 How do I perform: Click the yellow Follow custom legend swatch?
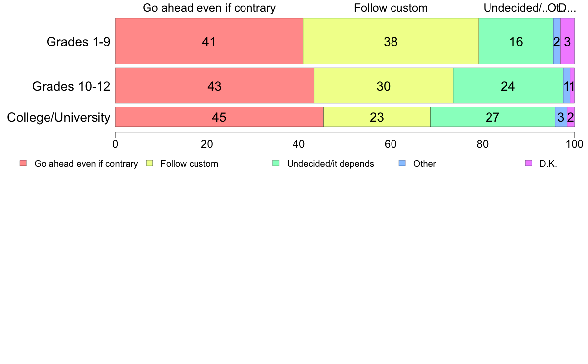pyautogui.click(x=149, y=163)
